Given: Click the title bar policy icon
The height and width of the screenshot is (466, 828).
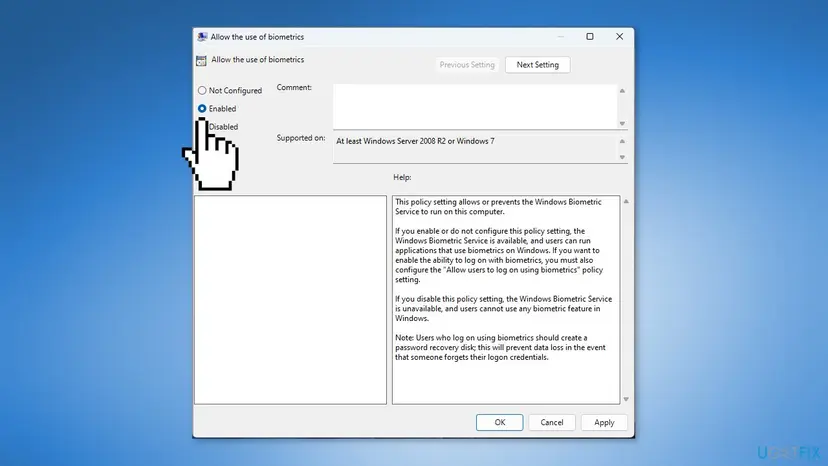Looking at the screenshot, I should click(202, 37).
